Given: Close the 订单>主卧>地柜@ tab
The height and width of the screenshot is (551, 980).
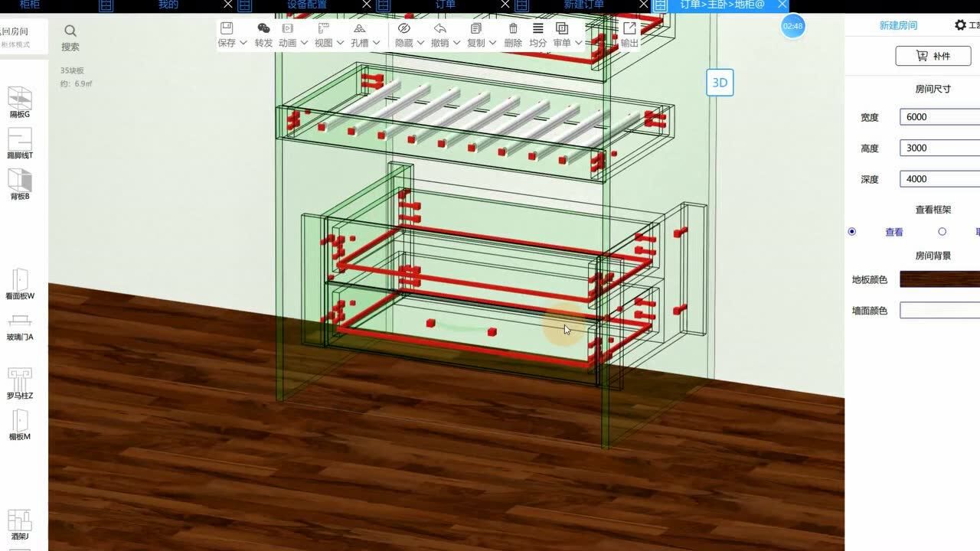Looking at the screenshot, I should pos(782,5).
